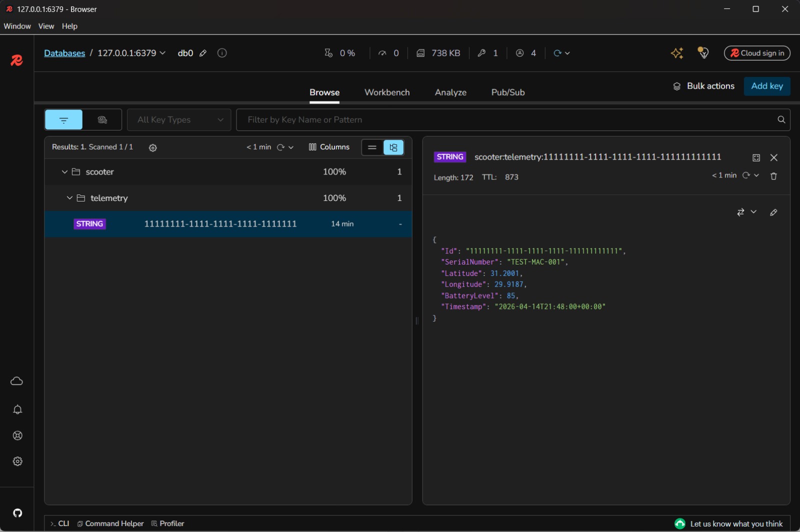Open the Pub/Sub tab

507,92
